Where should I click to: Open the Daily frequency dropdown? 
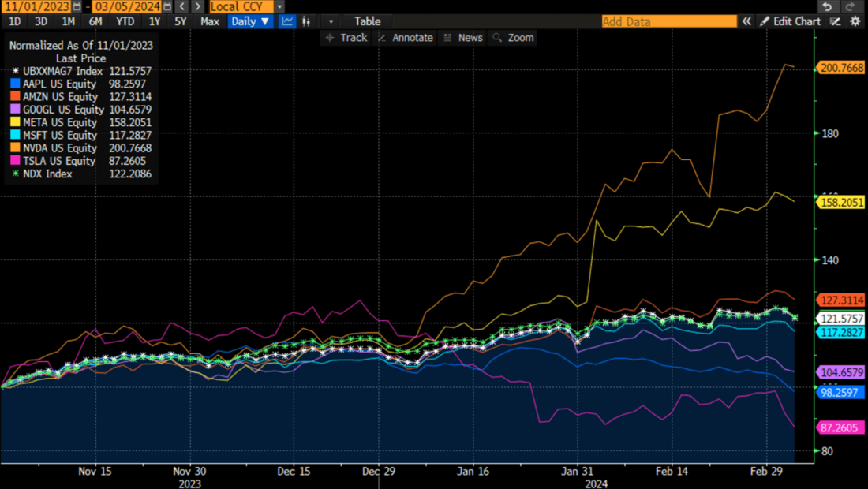pyautogui.click(x=249, y=21)
